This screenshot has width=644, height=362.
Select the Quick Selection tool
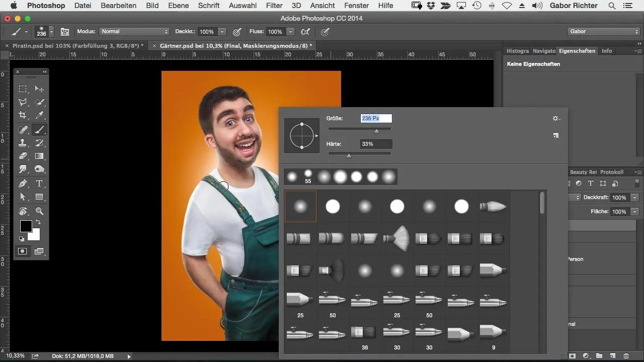pyautogui.click(x=39, y=102)
